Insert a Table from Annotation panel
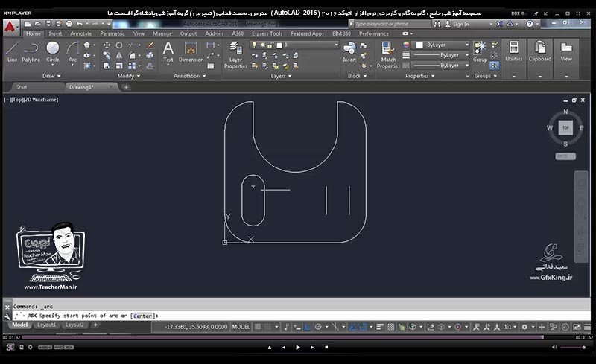This screenshot has width=596, height=364. [x=210, y=66]
